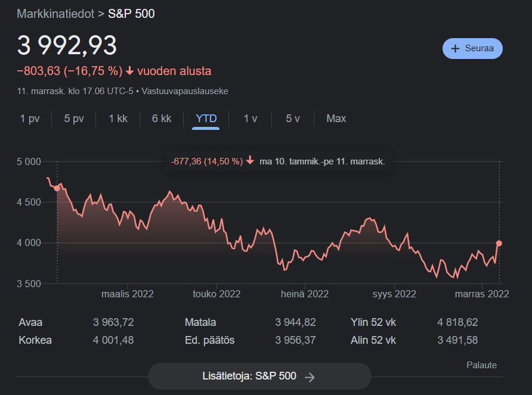Select the 1 kk time range tab
This screenshot has width=532, height=395.
118,119
